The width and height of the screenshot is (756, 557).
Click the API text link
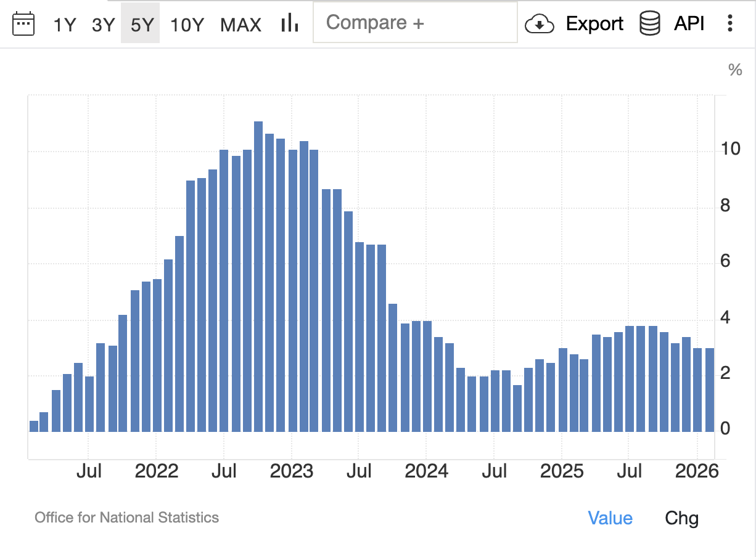[x=689, y=24]
